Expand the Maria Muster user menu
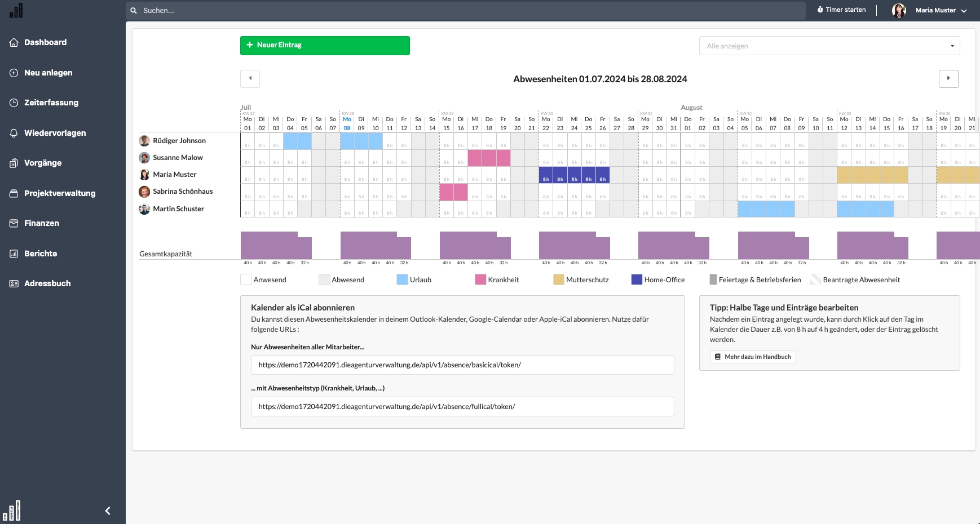 (941, 10)
